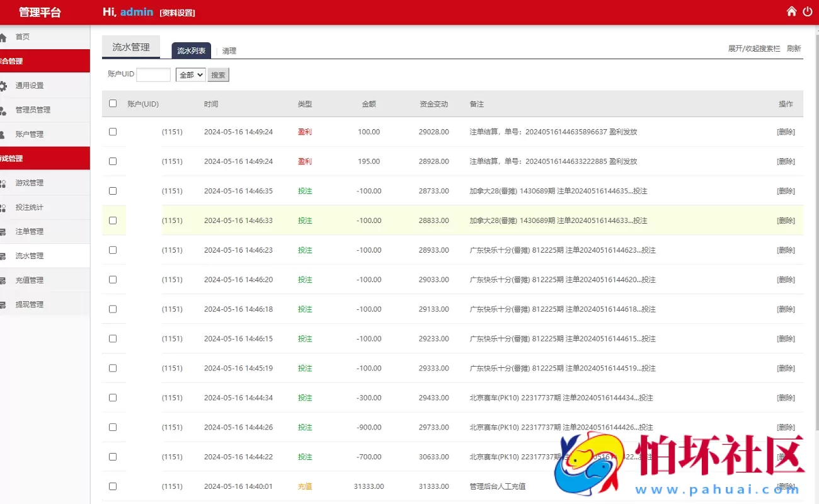Check the first 盈利 row checkbox
This screenshot has height=504, width=819.
point(113,132)
